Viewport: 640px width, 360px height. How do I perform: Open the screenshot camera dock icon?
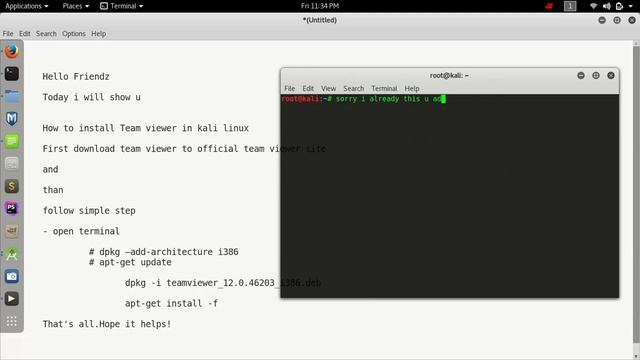click(x=11, y=276)
